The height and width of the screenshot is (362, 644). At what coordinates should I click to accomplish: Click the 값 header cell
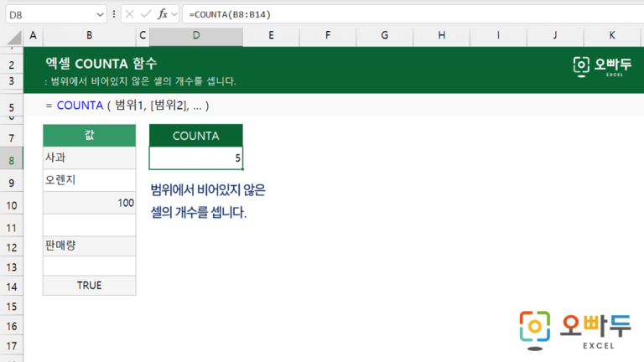coord(89,136)
